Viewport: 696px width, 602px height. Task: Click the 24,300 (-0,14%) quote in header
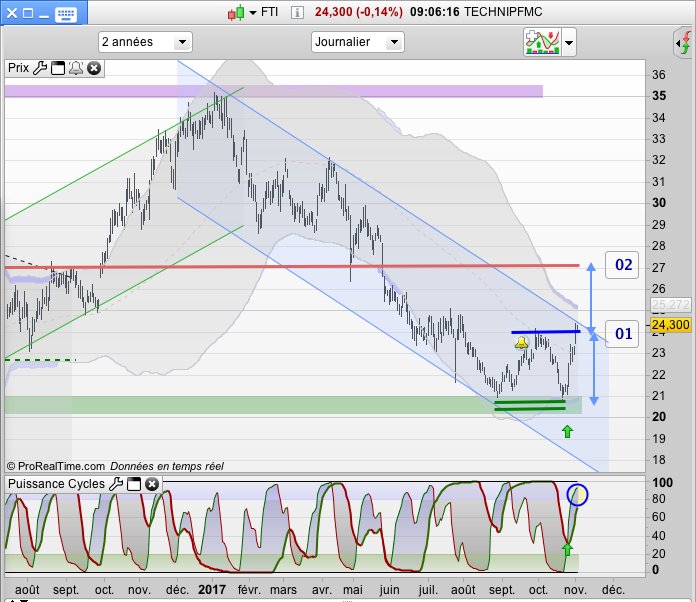pyautogui.click(x=359, y=12)
